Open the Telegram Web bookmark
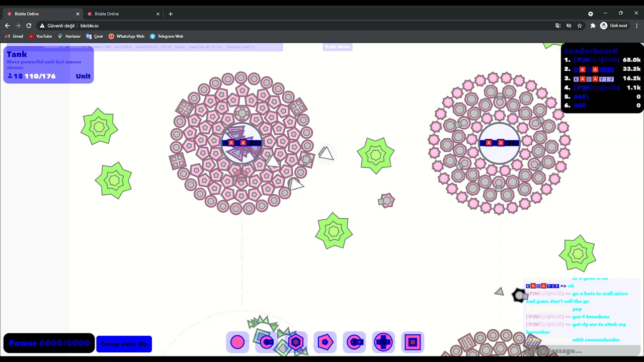This screenshot has width=644, height=362. (x=167, y=36)
